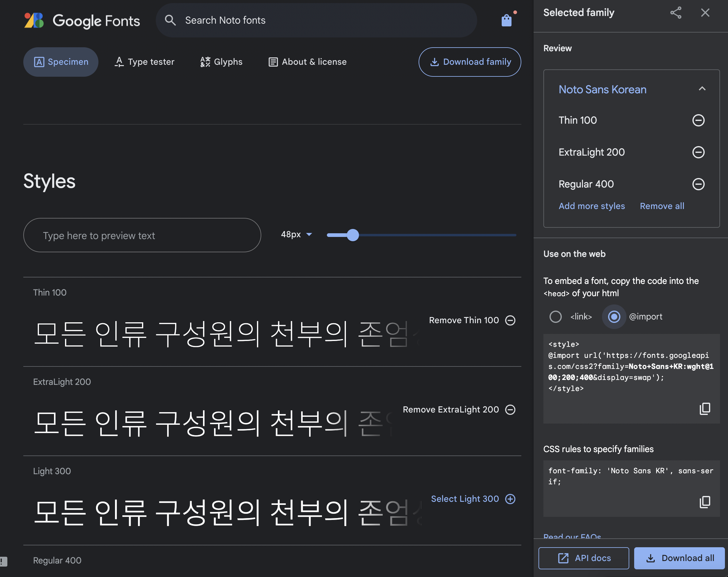728x577 pixels.
Task: Click Remove all link
Action: 662,206
